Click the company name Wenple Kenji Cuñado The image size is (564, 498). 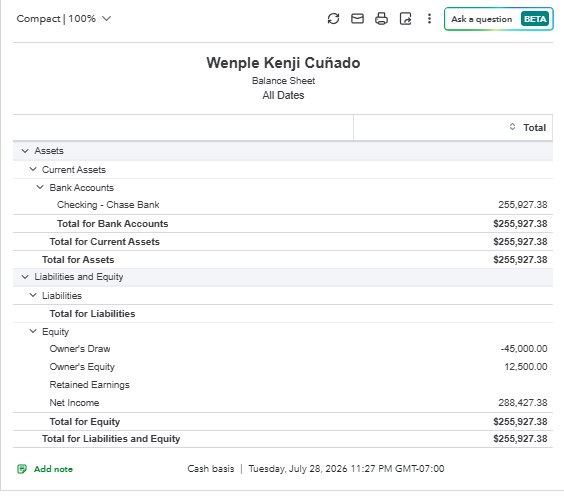point(283,63)
